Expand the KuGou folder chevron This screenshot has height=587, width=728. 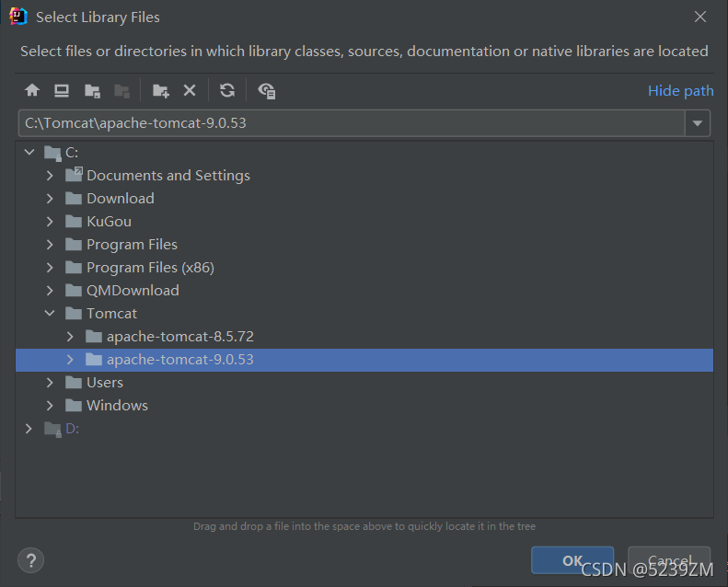(50, 222)
